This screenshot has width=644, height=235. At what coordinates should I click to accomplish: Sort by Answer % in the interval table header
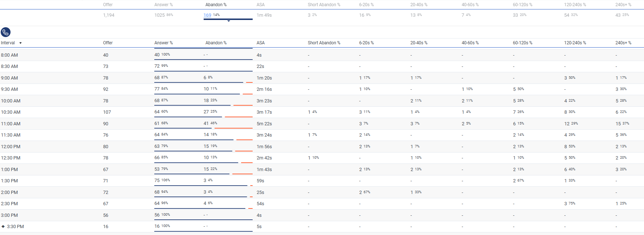click(163, 43)
